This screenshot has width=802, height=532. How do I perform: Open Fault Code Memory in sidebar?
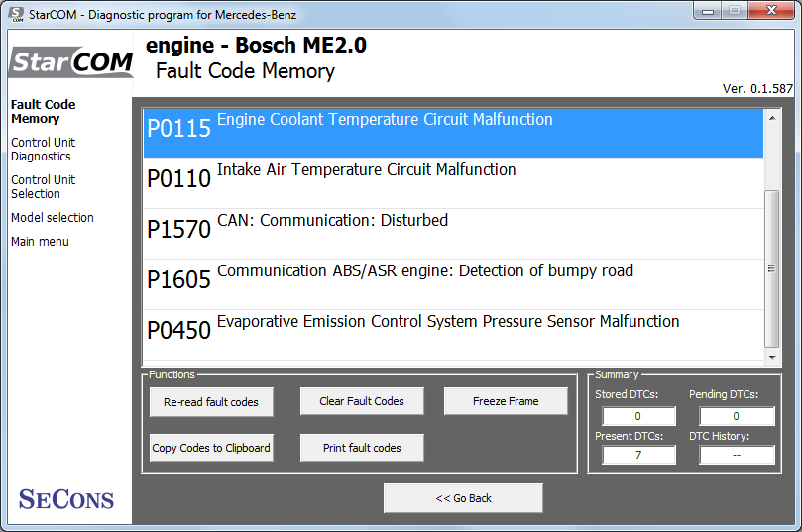43,111
